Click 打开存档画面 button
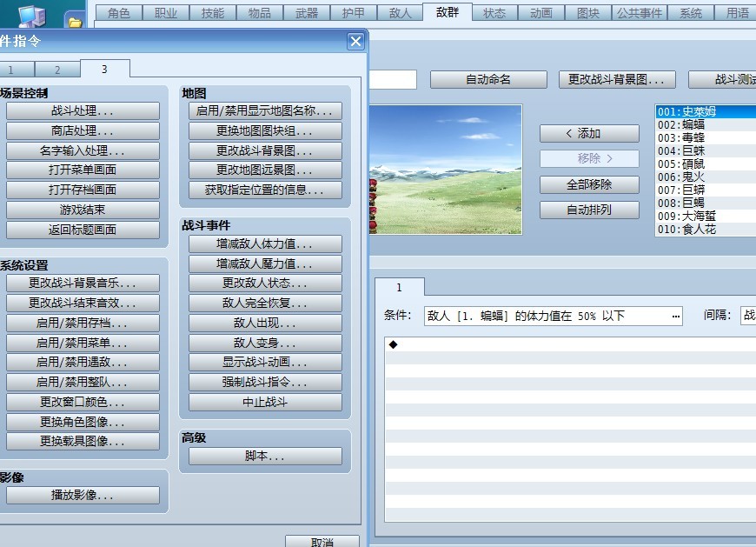756x547 pixels. (83, 190)
